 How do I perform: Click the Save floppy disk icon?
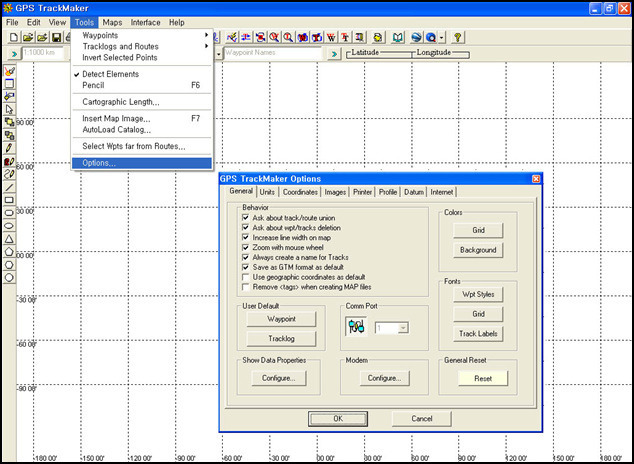[57, 38]
